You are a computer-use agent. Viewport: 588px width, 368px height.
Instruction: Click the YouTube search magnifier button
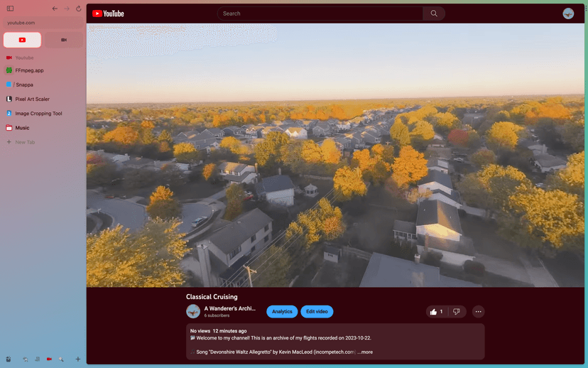pyautogui.click(x=434, y=13)
